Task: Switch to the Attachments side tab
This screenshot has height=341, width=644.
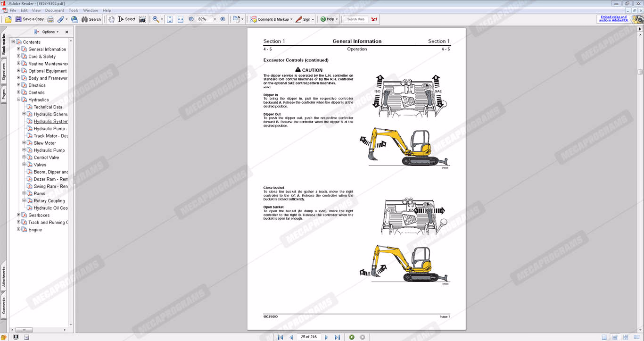Action: (x=4, y=277)
